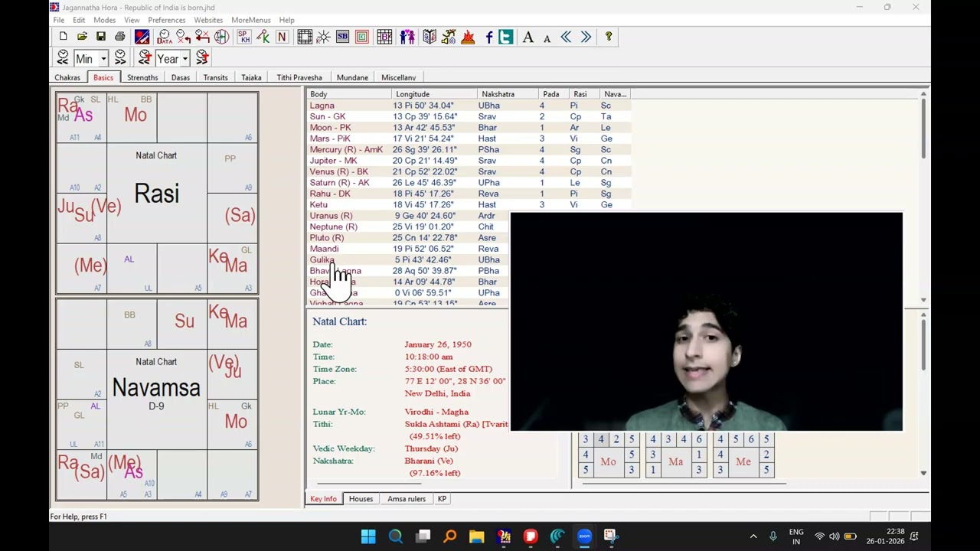Image resolution: width=980 pixels, height=551 pixels.
Task: Switch to the Tithi Pravesha tab
Action: tap(299, 77)
